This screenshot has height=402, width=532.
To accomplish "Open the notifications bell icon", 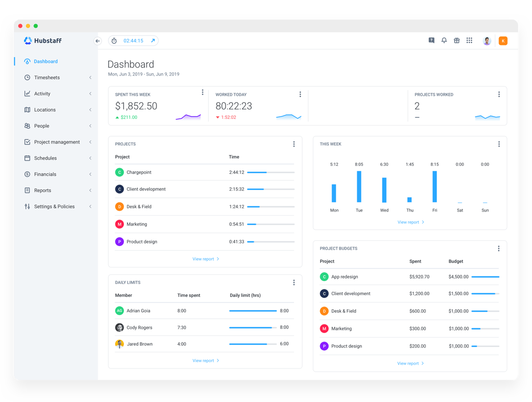I will click(x=444, y=40).
